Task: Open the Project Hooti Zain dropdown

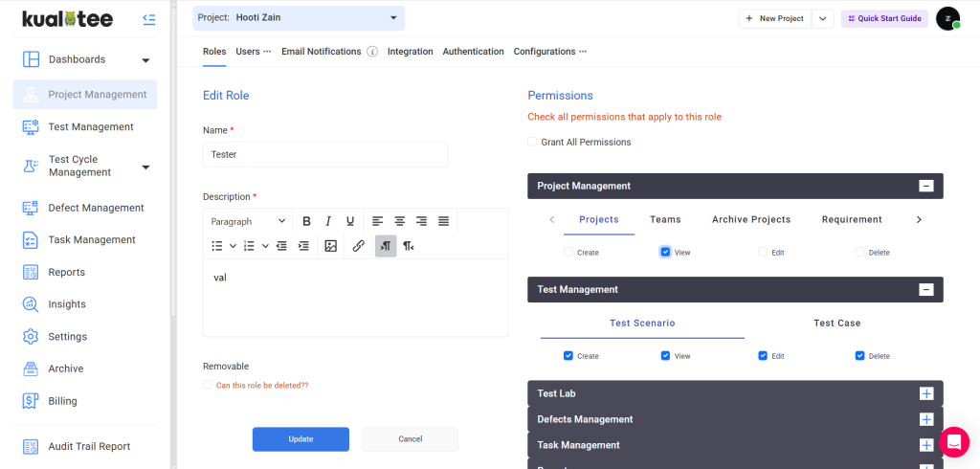Action: point(299,17)
